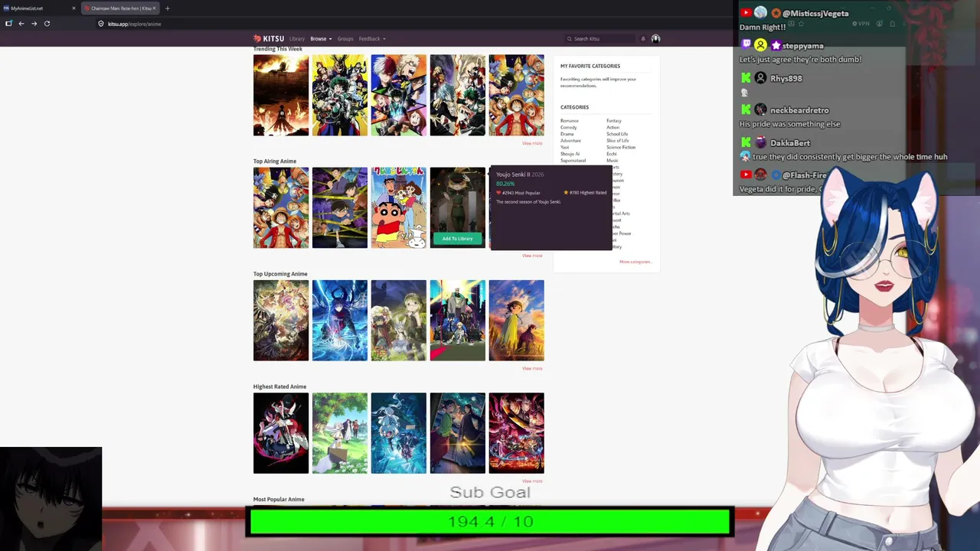Select the Action category
Screen dimensions: 980x551
click(613, 128)
